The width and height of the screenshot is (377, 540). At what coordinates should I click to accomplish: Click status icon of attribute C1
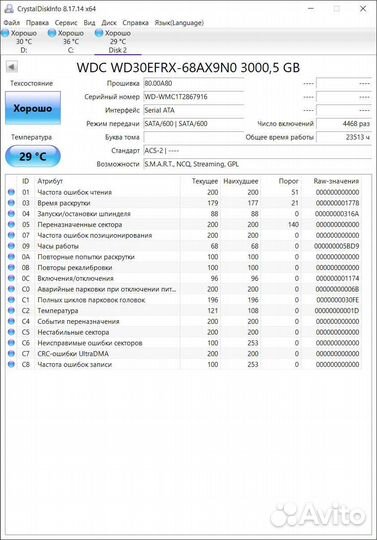11,300
